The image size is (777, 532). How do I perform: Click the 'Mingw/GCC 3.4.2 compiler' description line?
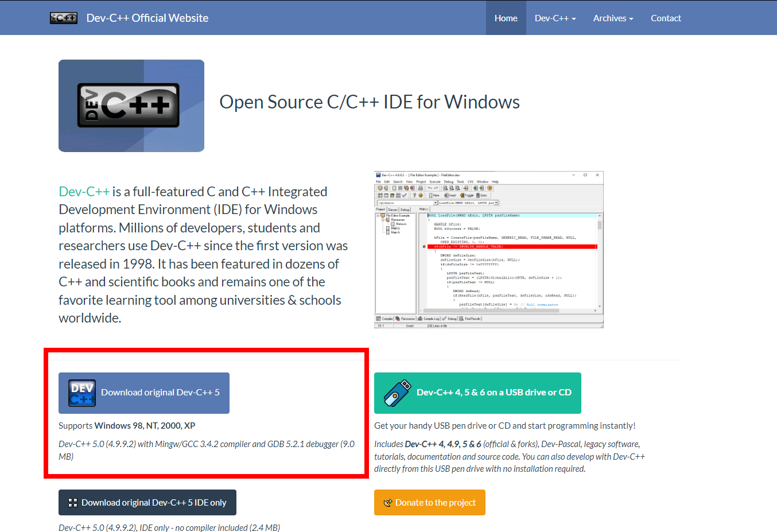point(207,451)
